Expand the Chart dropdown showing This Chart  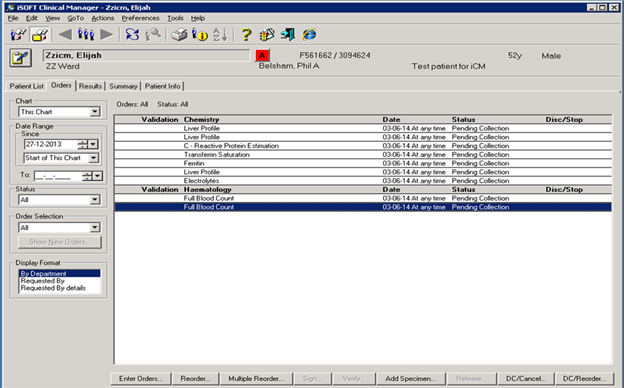click(95, 112)
